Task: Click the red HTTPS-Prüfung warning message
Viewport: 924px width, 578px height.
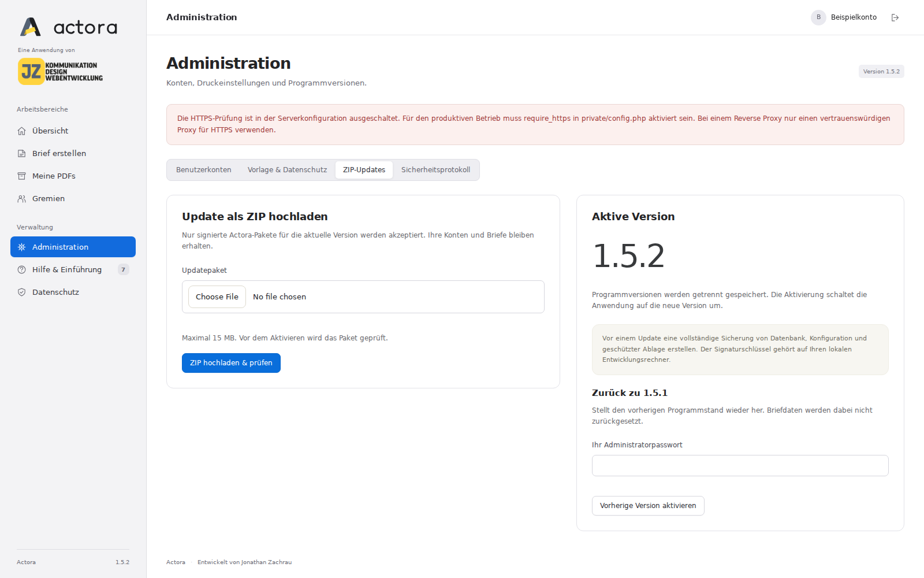Action: (x=535, y=125)
